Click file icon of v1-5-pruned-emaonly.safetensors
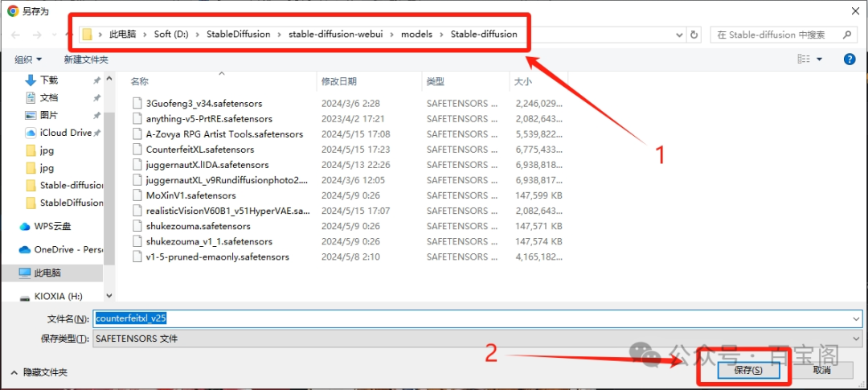Viewport: 868px width, 390px height. (137, 257)
